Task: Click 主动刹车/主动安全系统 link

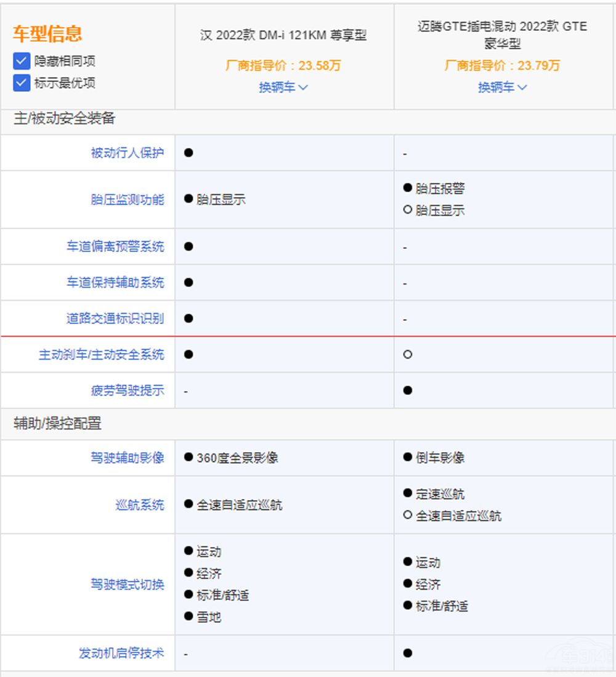Action: pos(102,355)
